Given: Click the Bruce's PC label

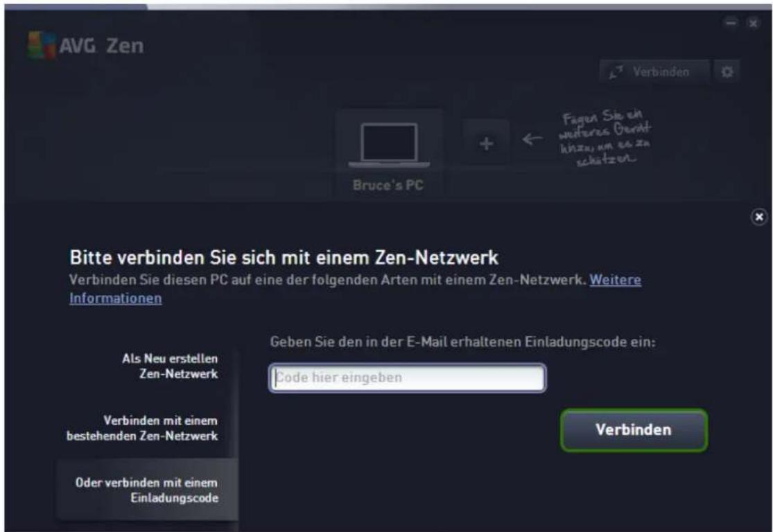Looking at the screenshot, I should [388, 185].
